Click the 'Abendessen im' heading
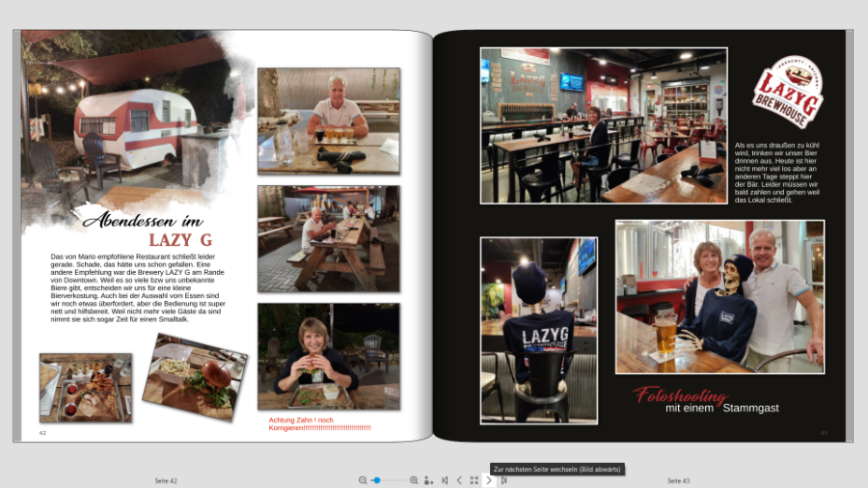 tap(143, 220)
